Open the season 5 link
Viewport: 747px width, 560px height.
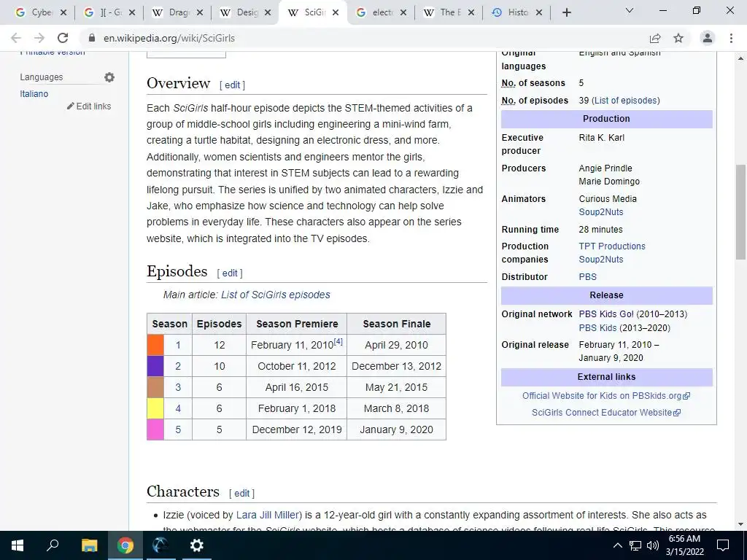tap(178, 429)
